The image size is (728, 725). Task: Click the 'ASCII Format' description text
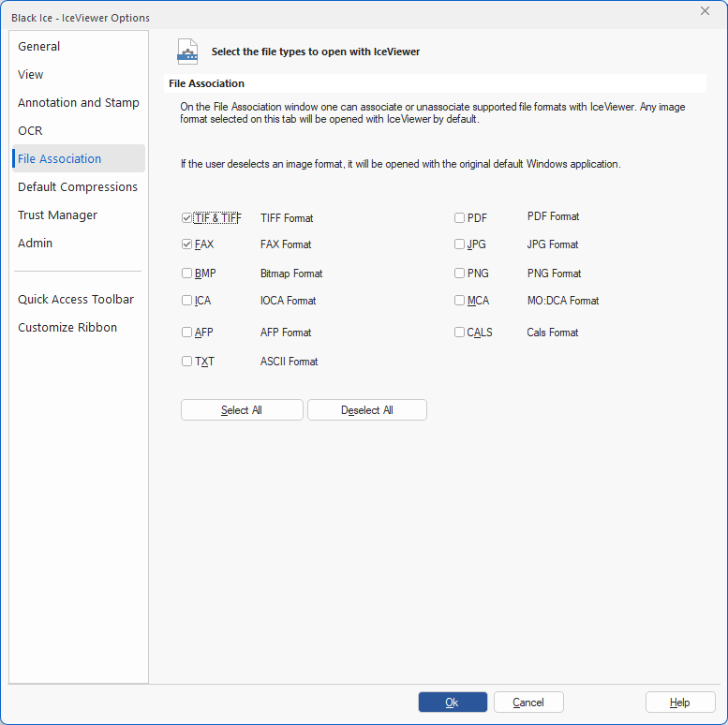pos(289,362)
